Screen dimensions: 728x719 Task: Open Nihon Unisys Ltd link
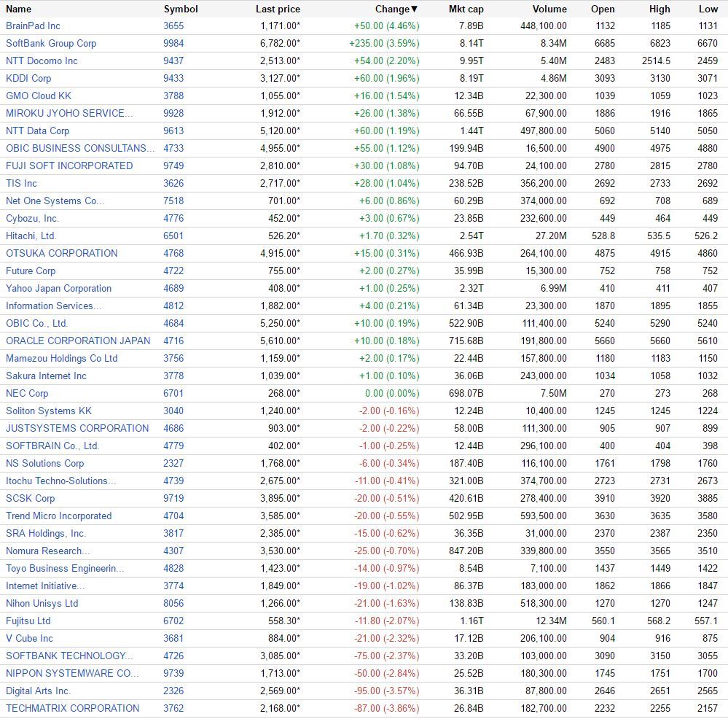click(x=42, y=603)
